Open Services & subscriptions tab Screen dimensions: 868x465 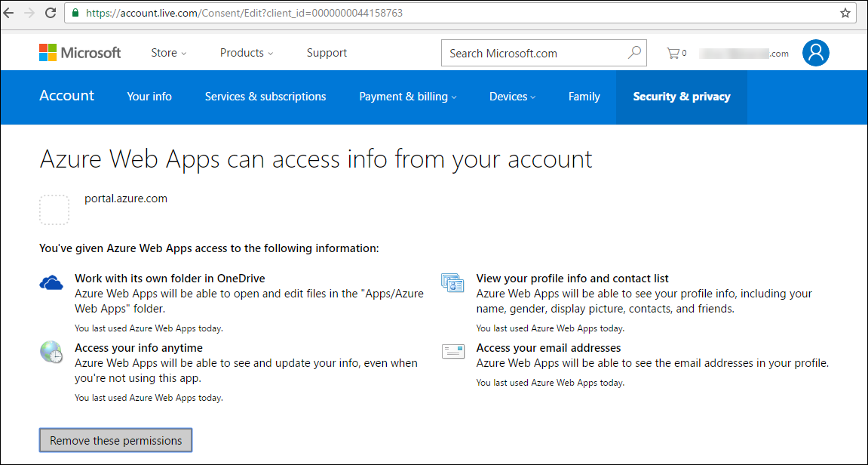coord(265,97)
